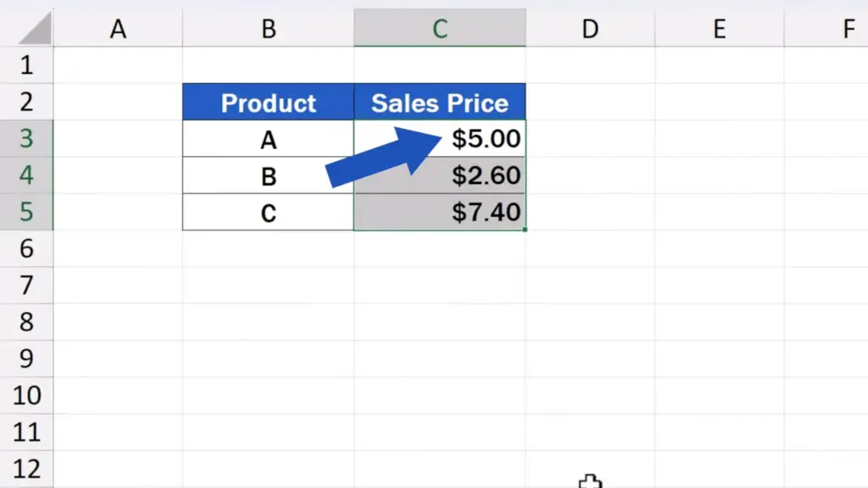Select the cell containing $5.00
Image resolution: width=868 pixels, height=488 pixels.
click(440, 138)
